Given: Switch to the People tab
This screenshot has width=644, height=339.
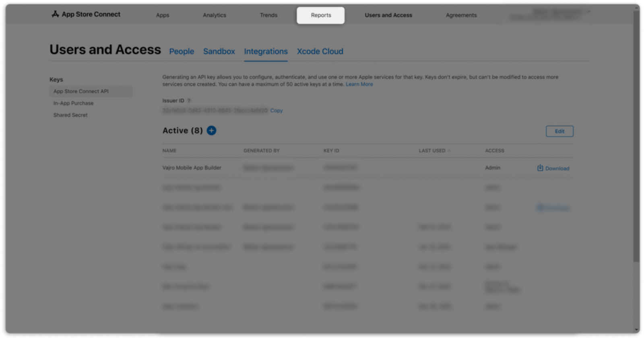Looking at the screenshot, I should 182,51.
